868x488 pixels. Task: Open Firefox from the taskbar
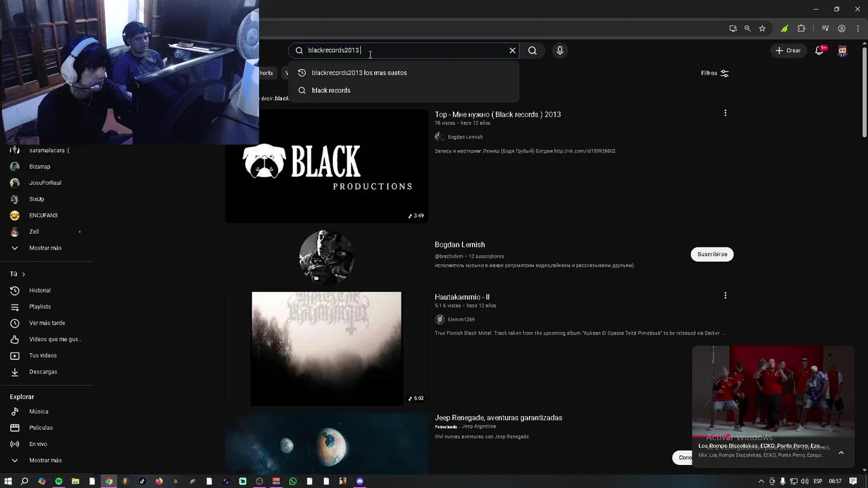(x=159, y=481)
